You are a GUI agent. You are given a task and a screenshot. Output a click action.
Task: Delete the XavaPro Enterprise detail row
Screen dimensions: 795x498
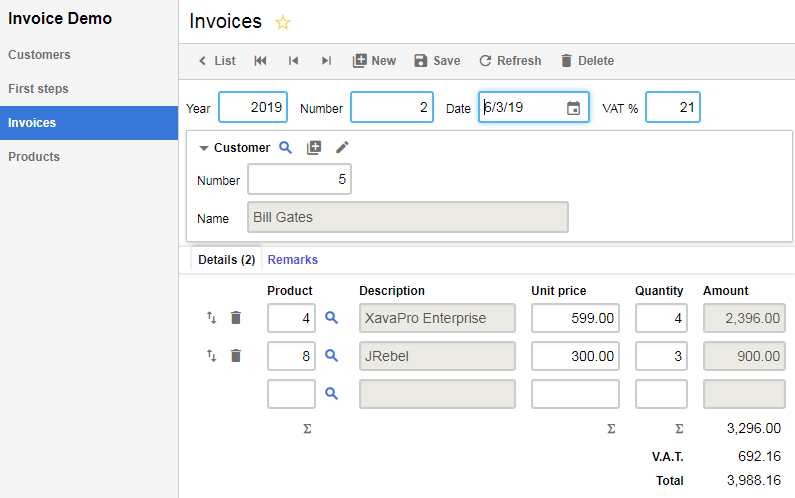click(236, 318)
